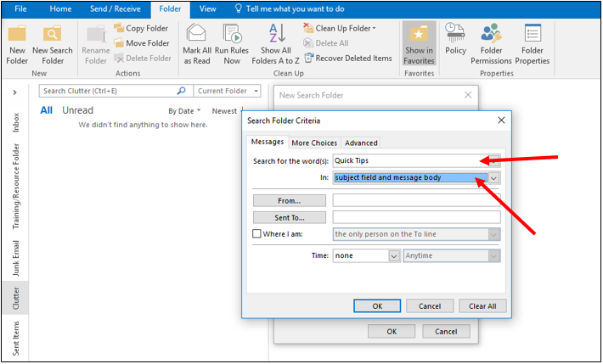The image size is (603, 364).
Task: Click Recover Deleted Items
Action: click(x=348, y=58)
